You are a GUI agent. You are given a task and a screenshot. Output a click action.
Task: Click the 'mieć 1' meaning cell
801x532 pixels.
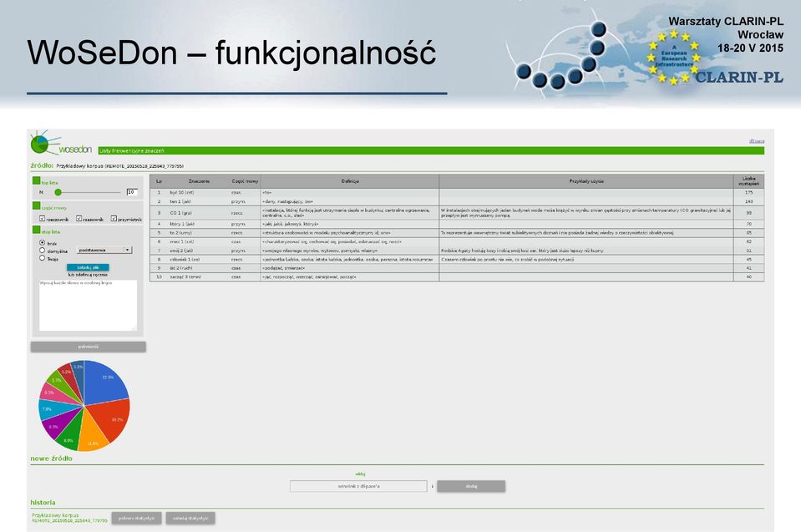[x=199, y=241]
